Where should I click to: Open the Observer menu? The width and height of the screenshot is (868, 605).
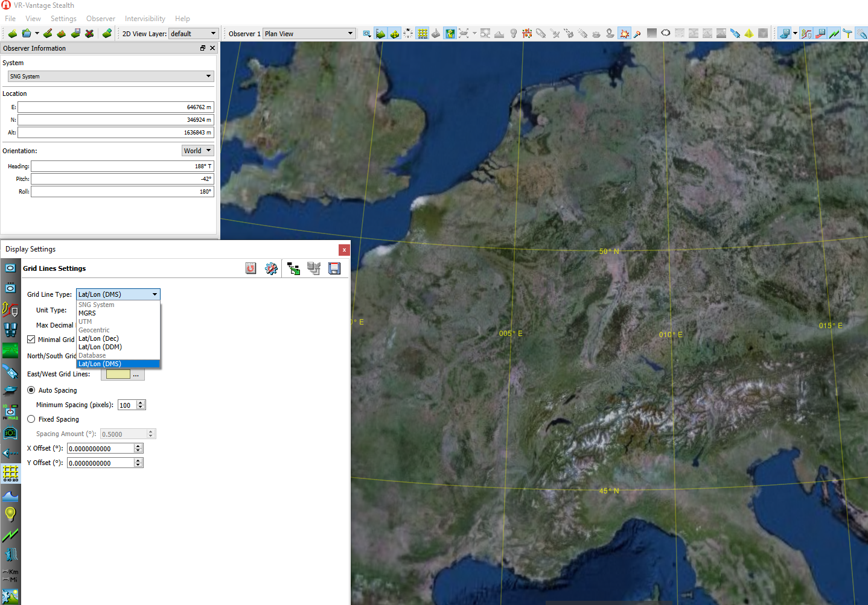(101, 19)
